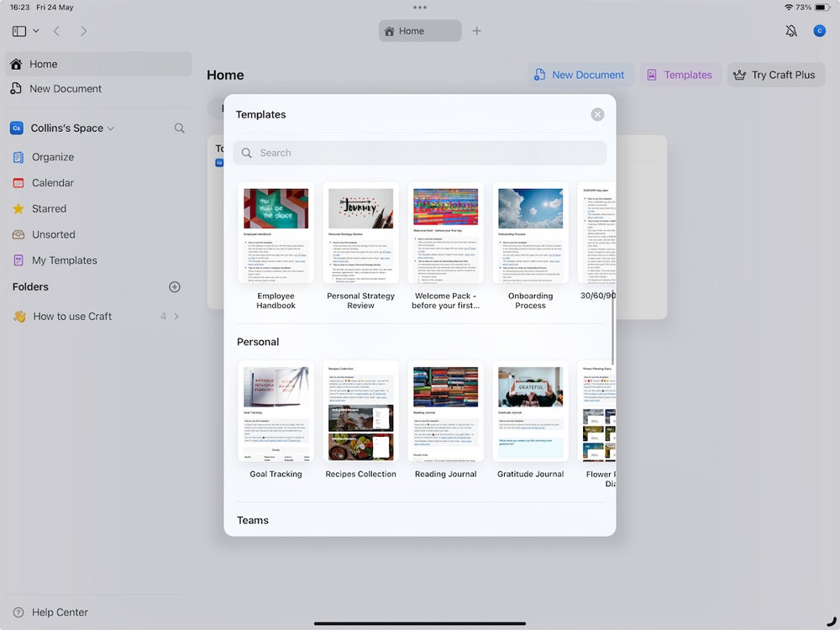Open the sidebar options chevron
The image size is (840, 630).
[36, 31]
